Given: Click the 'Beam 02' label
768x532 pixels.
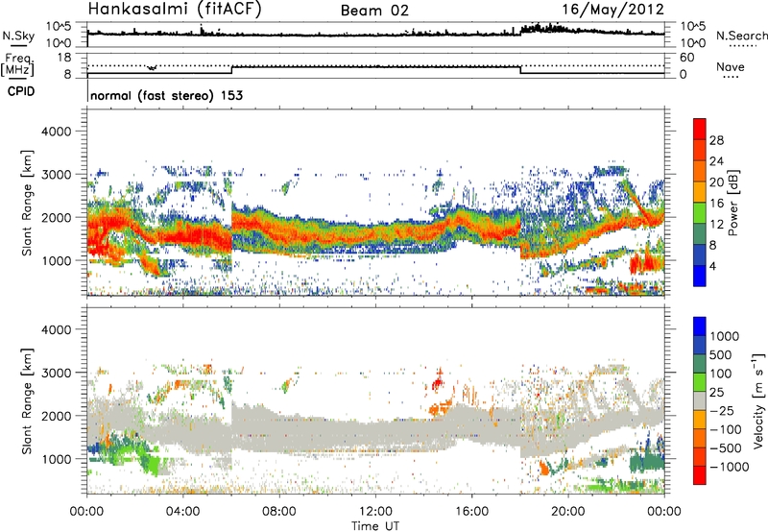Looking at the screenshot, I should click(x=374, y=11).
